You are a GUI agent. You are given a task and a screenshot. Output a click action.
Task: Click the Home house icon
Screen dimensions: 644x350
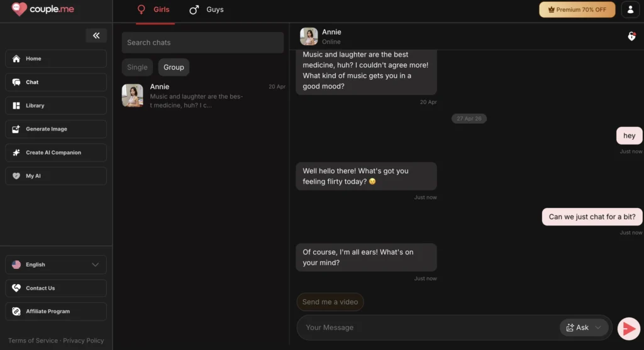pyautogui.click(x=16, y=58)
